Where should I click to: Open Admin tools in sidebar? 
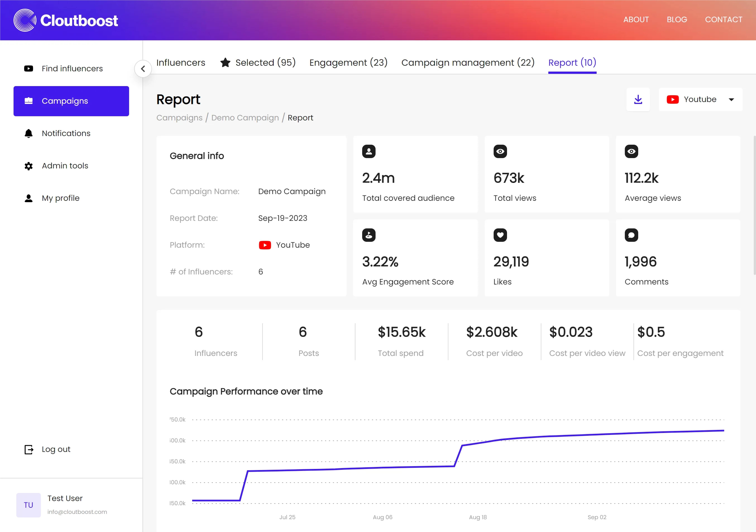[x=71, y=166]
